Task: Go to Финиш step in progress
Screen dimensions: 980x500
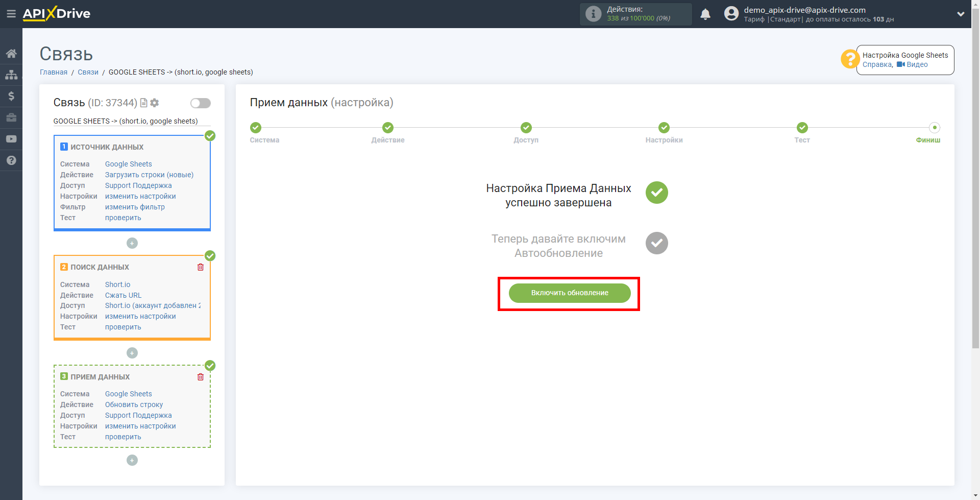Action: pyautogui.click(x=935, y=128)
